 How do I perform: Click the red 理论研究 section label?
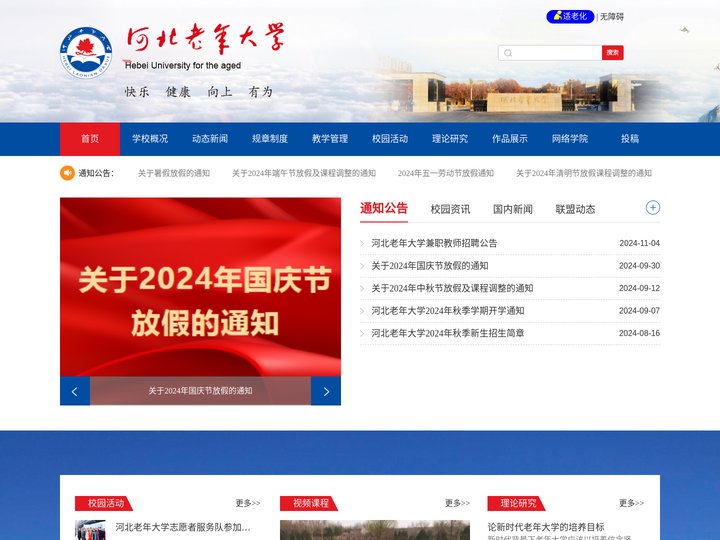517,503
